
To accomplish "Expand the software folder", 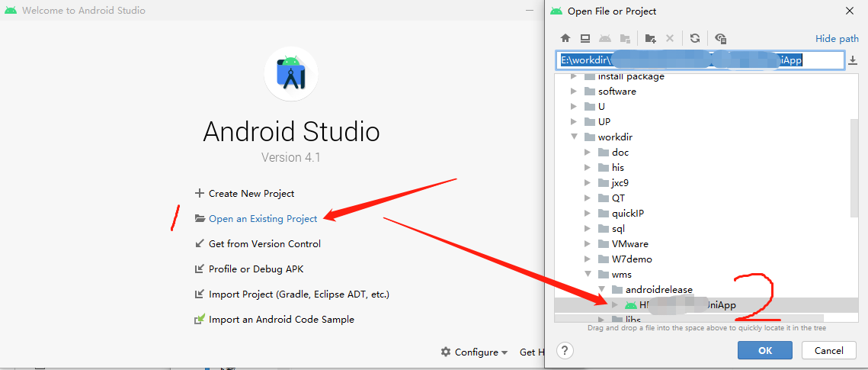I will click(574, 92).
